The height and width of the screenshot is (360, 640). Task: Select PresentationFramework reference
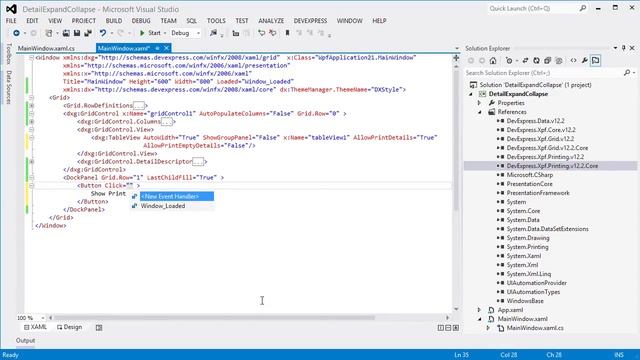[x=538, y=193]
